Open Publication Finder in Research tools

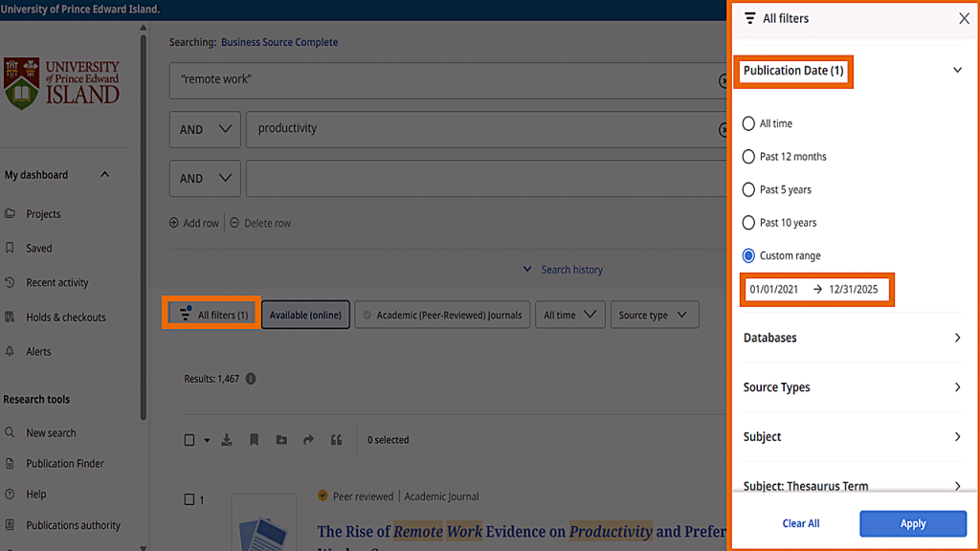click(x=65, y=464)
